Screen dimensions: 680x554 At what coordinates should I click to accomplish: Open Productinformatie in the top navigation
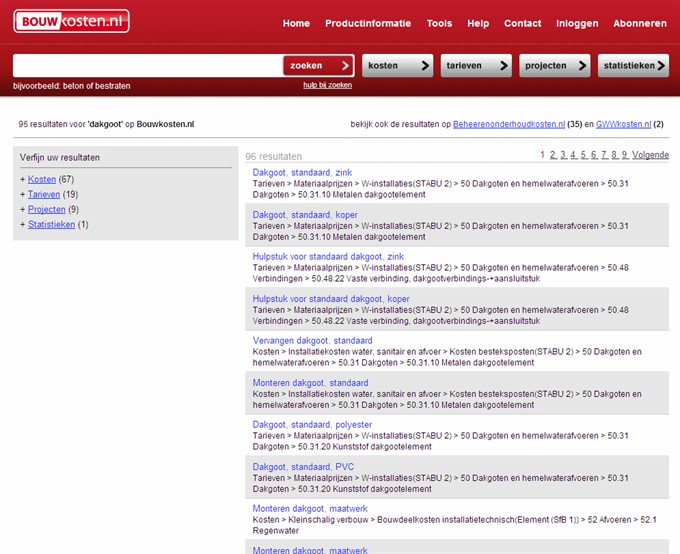[368, 23]
